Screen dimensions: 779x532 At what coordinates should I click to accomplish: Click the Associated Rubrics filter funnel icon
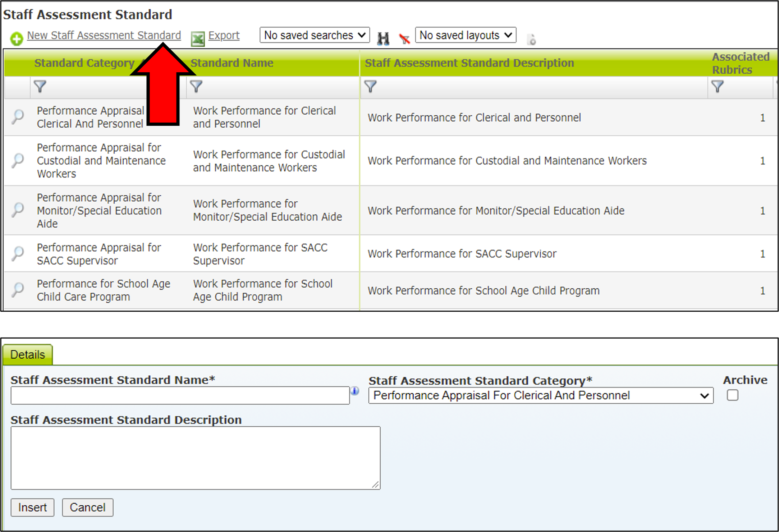click(x=718, y=87)
